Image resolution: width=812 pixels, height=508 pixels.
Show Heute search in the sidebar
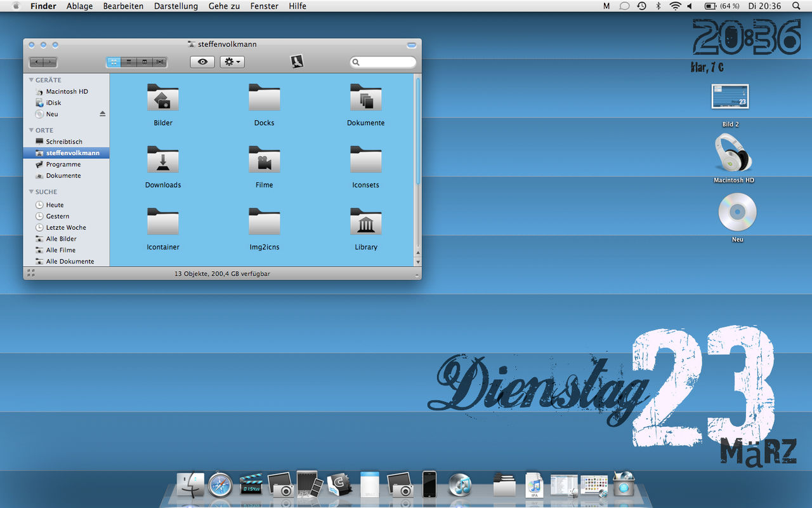point(66,205)
